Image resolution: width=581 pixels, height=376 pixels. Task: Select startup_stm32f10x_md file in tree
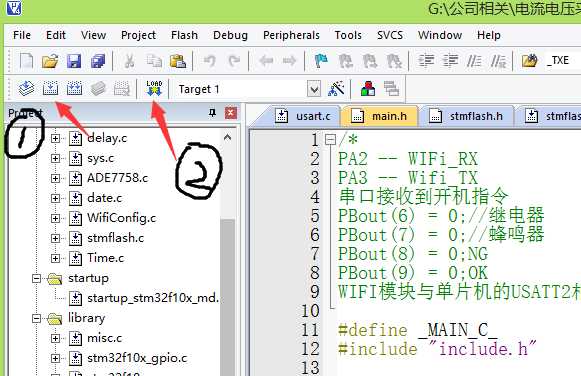point(145,298)
